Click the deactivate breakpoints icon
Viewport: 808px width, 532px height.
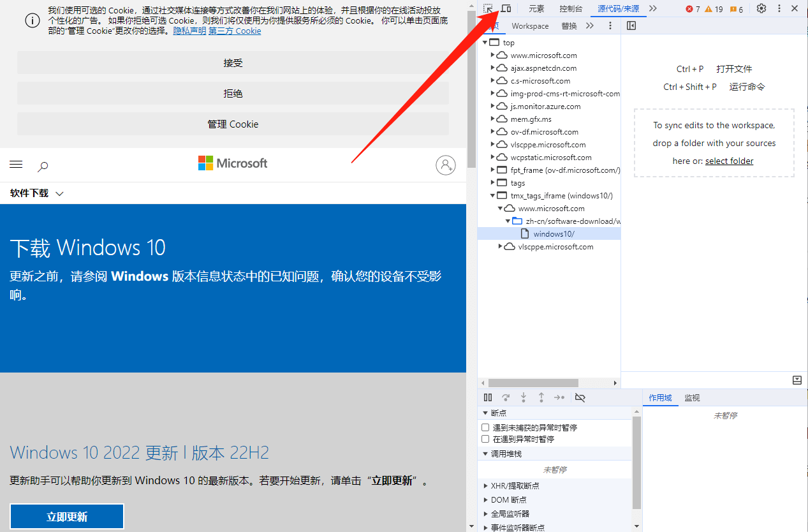pos(580,397)
